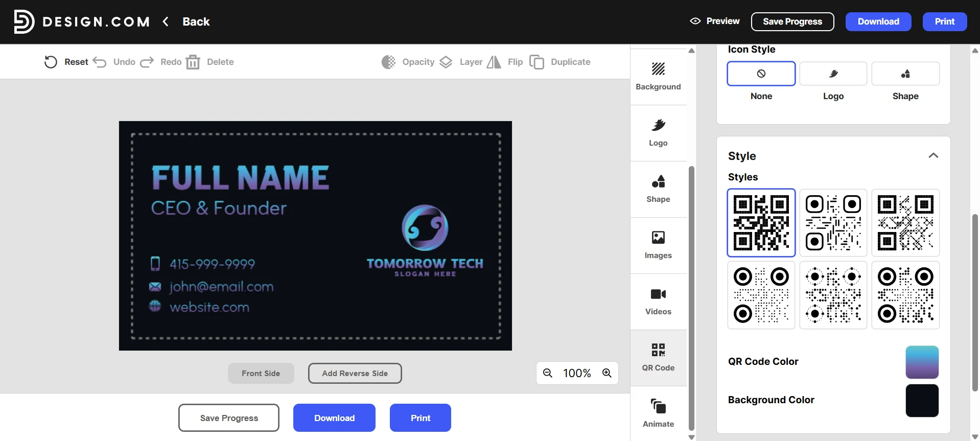Click the right panel scrollbar thumb
980x441 pixels.
pos(975,303)
